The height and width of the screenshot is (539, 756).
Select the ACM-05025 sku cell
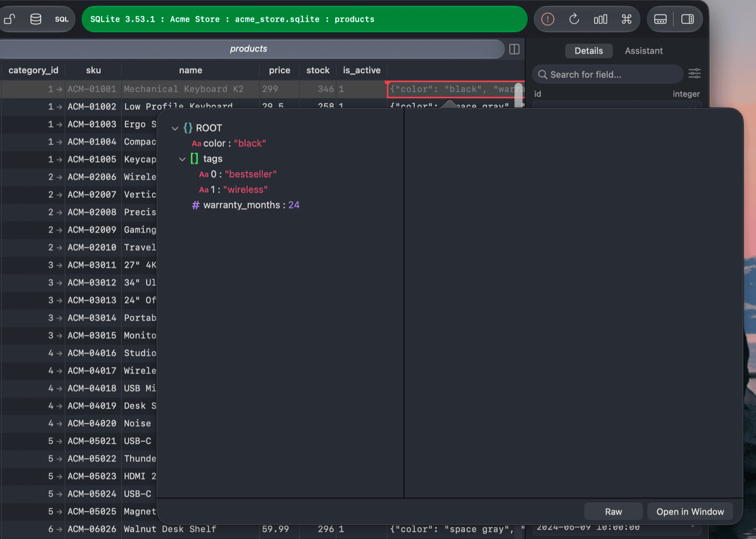[92, 512]
